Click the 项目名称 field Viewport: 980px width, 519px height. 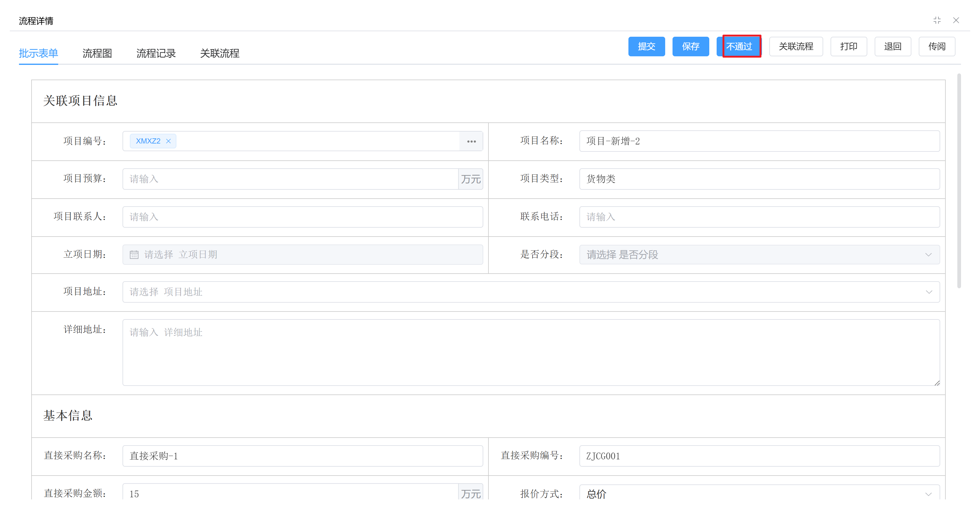click(759, 141)
